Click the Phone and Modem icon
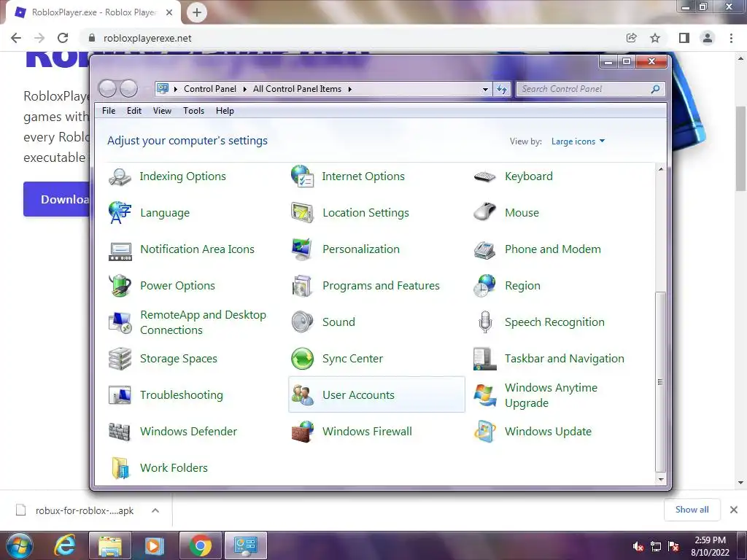This screenshot has width=747, height=560. click(x=484, y=249)
